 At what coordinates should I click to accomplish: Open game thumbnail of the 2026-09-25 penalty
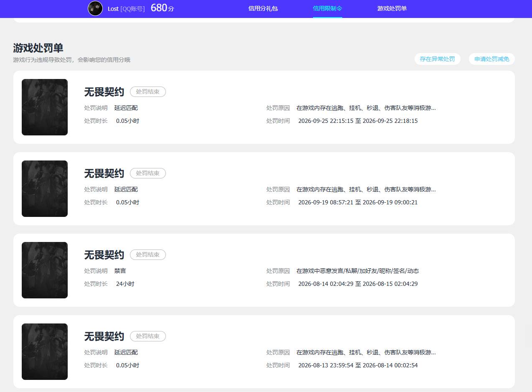[x=45, y=107]
